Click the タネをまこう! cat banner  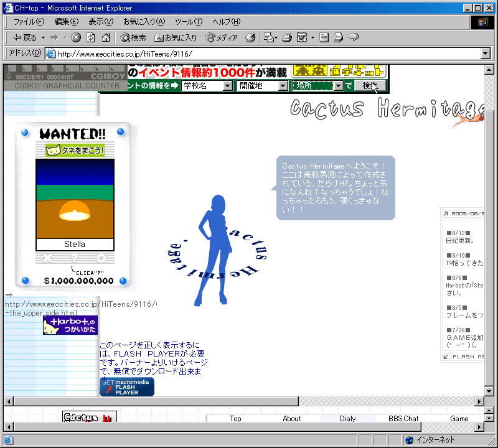point(75,150)
